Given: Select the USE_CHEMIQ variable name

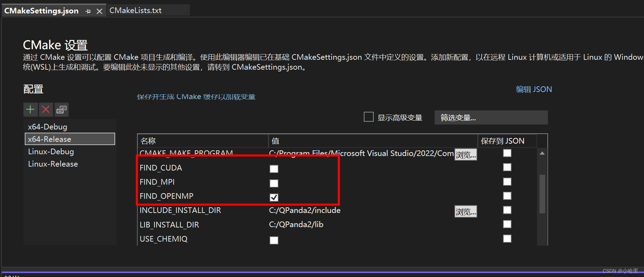Looking at the screenshot, I should [164, 239].
